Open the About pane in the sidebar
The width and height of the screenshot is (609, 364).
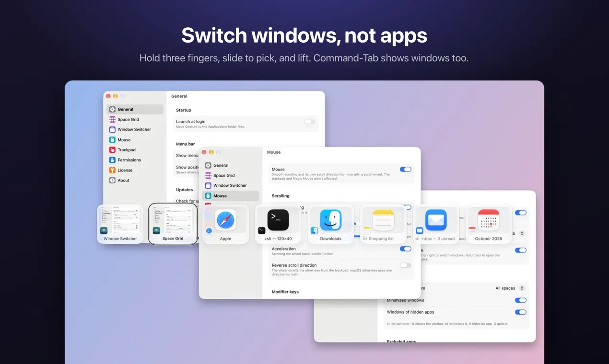click(135, 180)
